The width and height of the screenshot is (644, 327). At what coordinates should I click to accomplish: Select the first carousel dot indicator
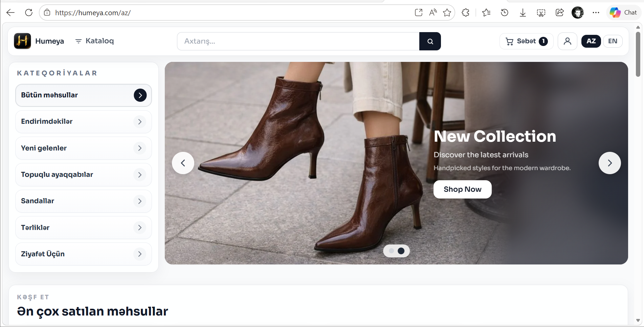point(392,251)
